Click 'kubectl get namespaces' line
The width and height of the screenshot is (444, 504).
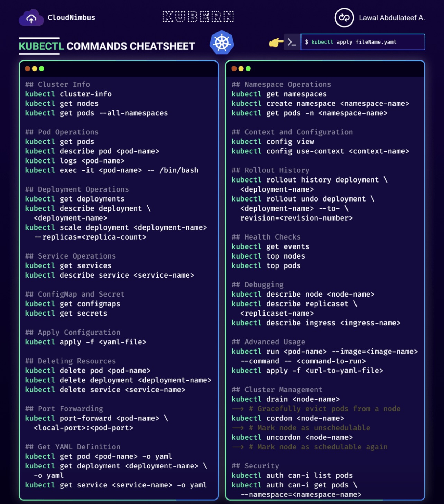pyautogui.click(x=279, y=94)
